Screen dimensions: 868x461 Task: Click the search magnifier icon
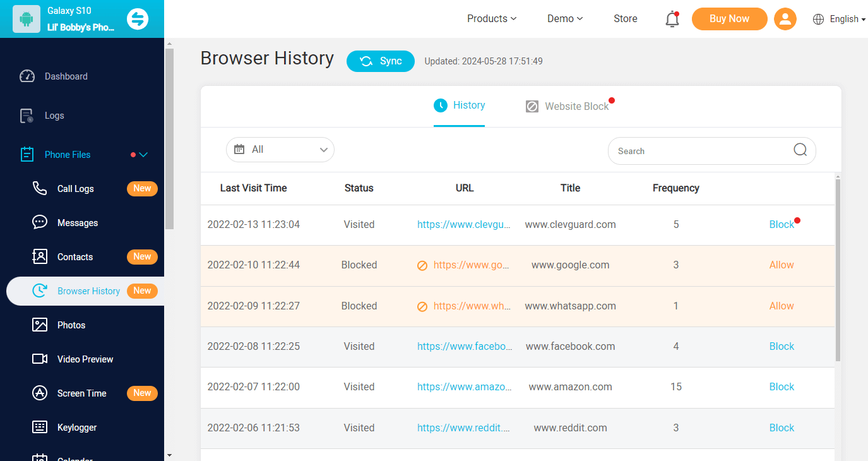(800, 150)
